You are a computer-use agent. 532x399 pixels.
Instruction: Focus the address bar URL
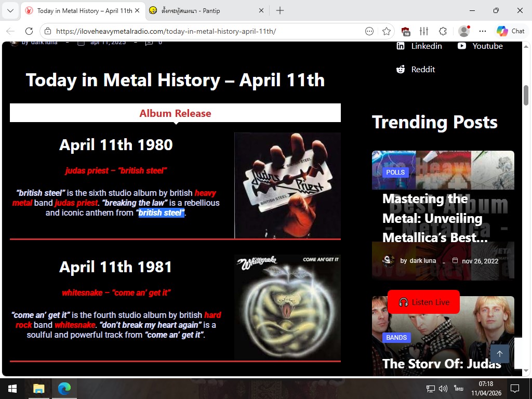pyautogui.click(x=166, y=31)
